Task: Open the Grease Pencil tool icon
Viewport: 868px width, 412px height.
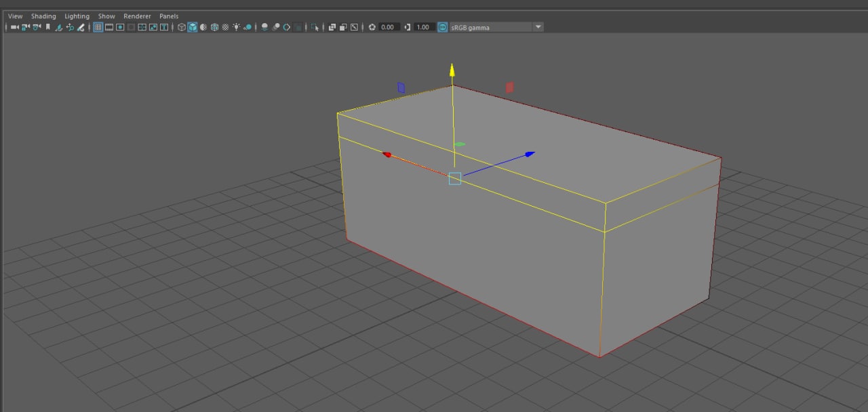Action: point(81,27)
